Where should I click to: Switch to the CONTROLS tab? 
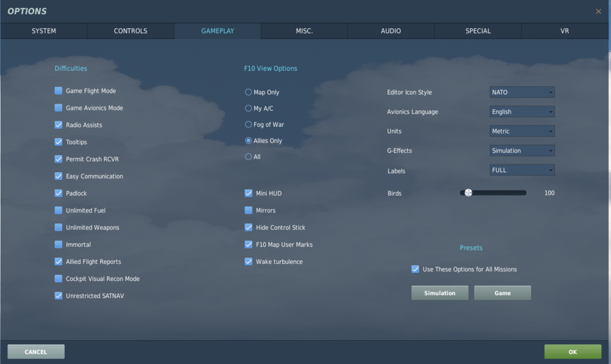coord(130,31)
